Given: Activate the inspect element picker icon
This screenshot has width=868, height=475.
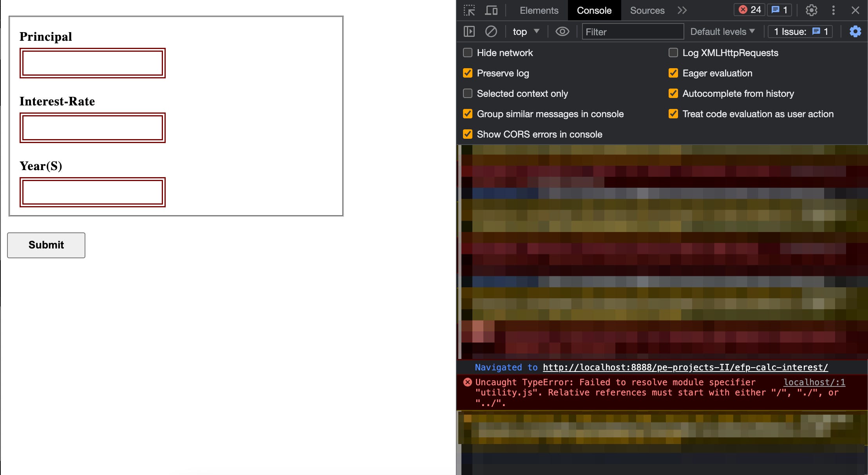Looking at the screenshot, I should pyautogui.click(x=469, y=10).
